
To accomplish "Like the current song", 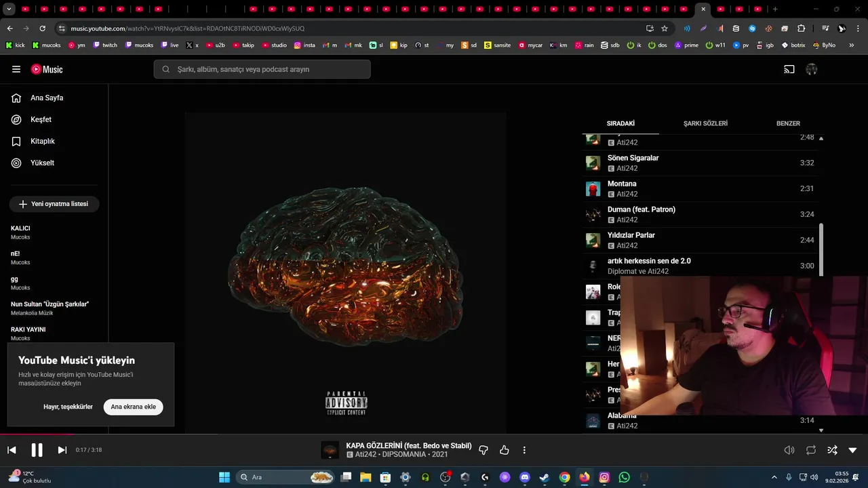I will pos(505,450).
